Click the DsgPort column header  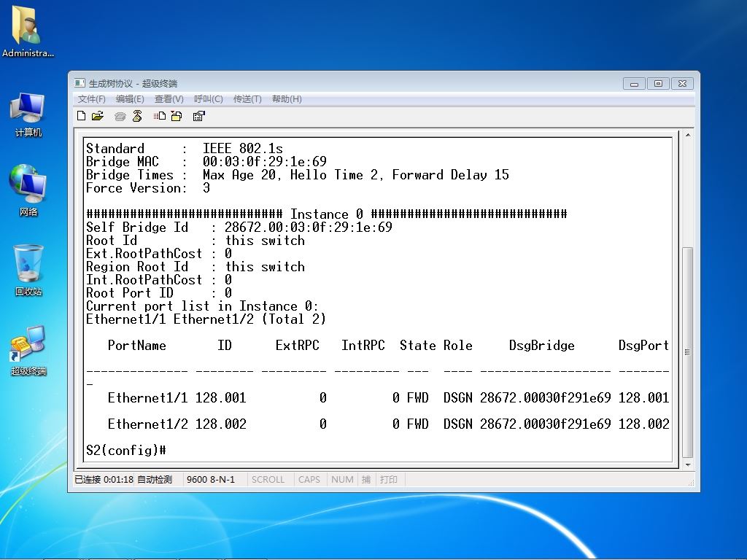pos(643,345)
